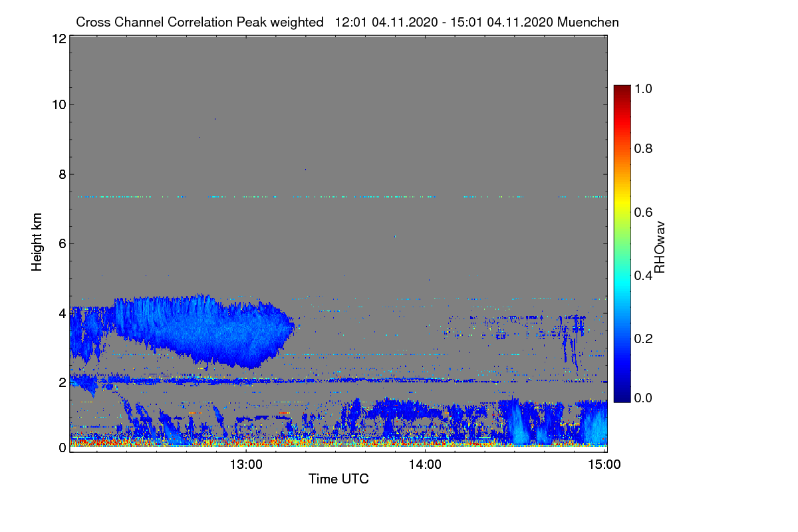This screenshot has width=798, height=532.
Task: Click the 15:00 time axis label
Action: [604, 465]
